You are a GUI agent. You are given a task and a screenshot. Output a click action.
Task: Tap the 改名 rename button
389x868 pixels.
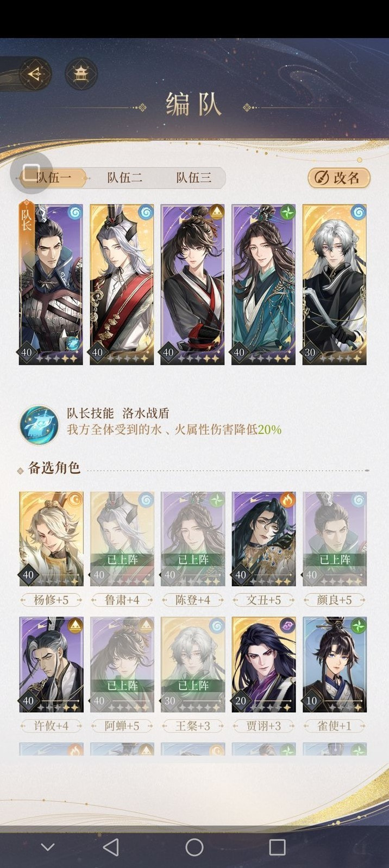click(339, 178)
